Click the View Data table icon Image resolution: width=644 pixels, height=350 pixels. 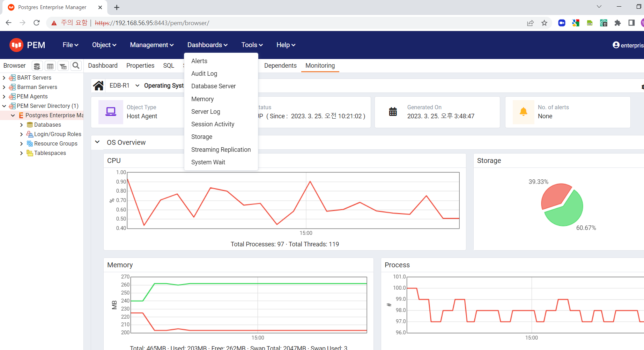tap(50, 66)
